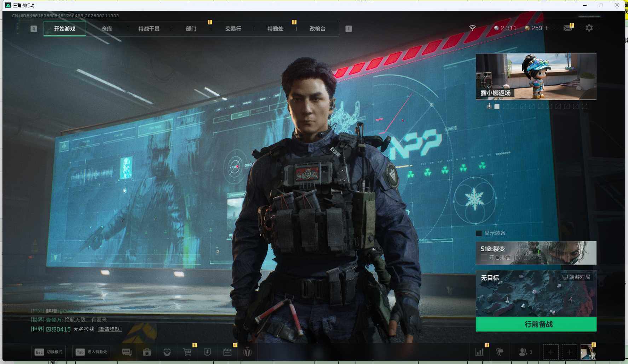The height and width of the screenshot is (364, 628).
Task: Click the 邀请组队 link in chat
Action: tap(110, 329)
